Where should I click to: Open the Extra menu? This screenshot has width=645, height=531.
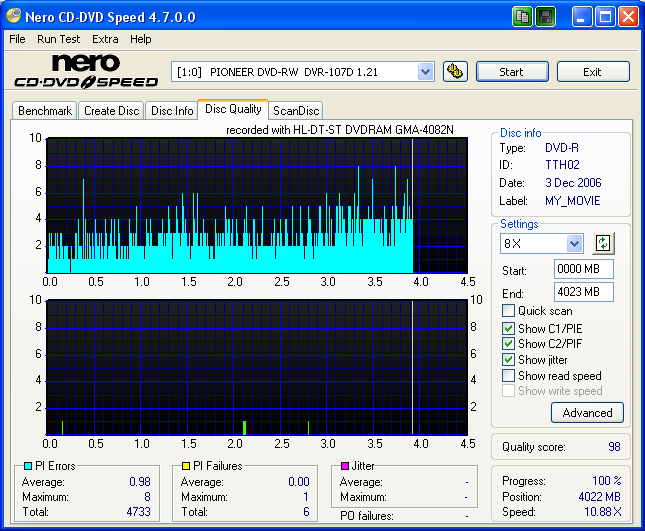105,39
